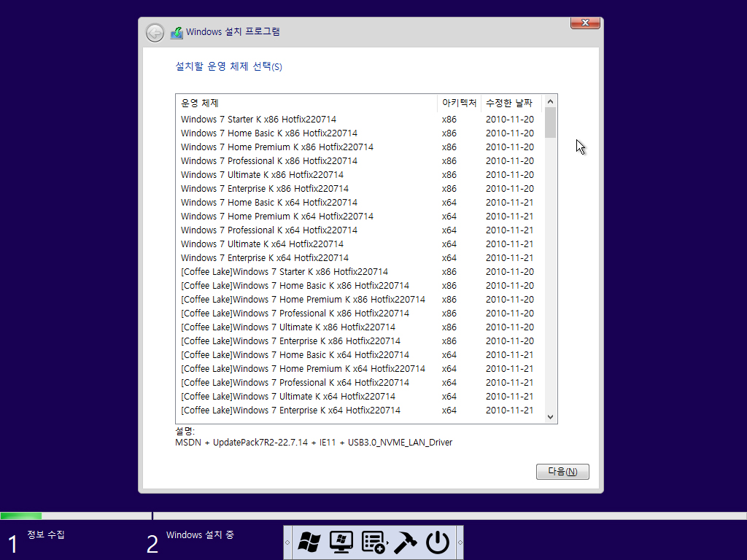Select [Coffee Lake]Windows 7 Home Premium K x86 row

pyautogui.click(x=360, y=299)
